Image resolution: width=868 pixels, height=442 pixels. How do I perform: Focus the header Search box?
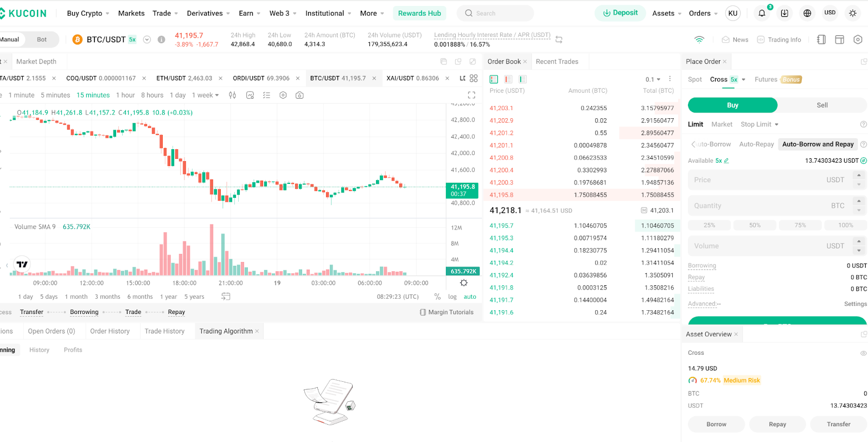[x=495, y=13]
